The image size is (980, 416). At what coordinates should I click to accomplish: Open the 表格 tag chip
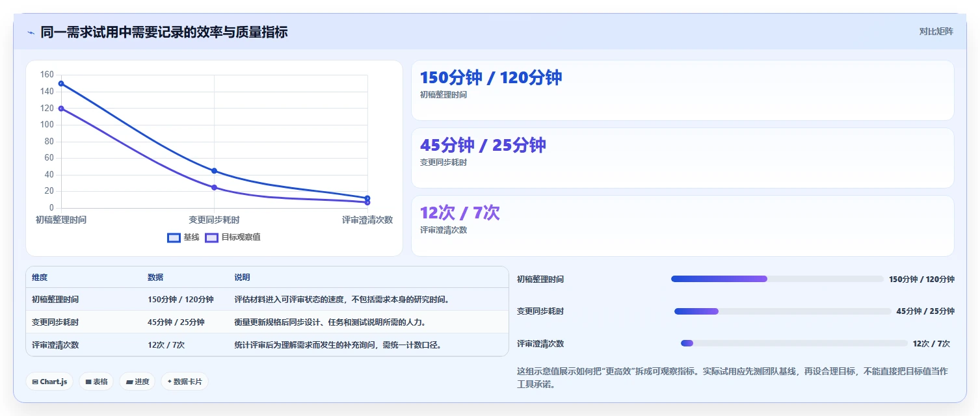pos(96,382)
